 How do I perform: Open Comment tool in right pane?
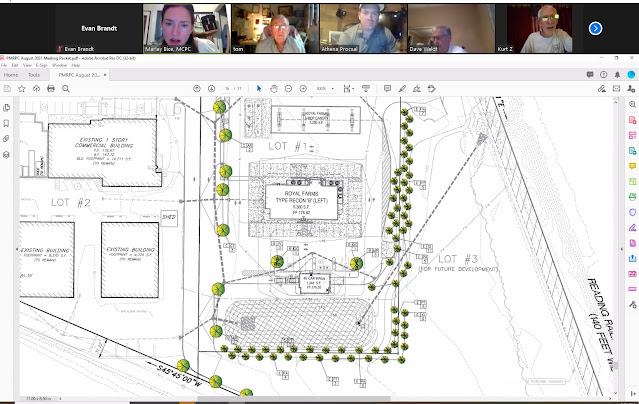[632, 166]
